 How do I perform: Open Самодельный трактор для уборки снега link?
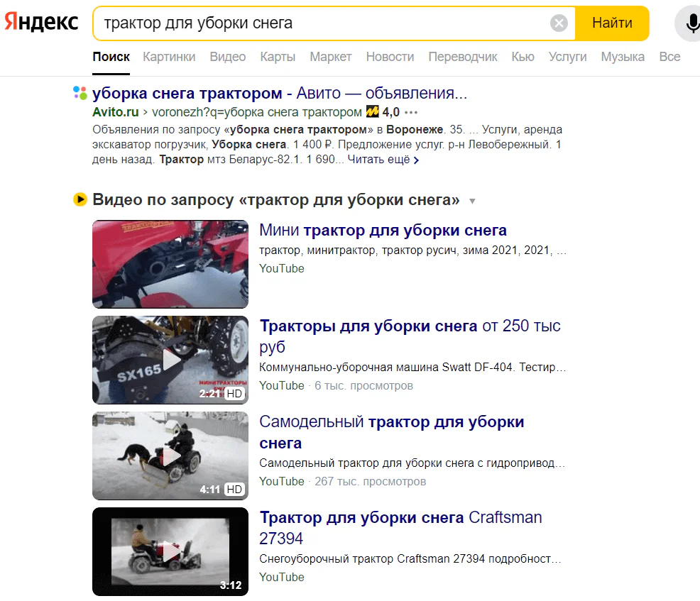tap(391, 432)
